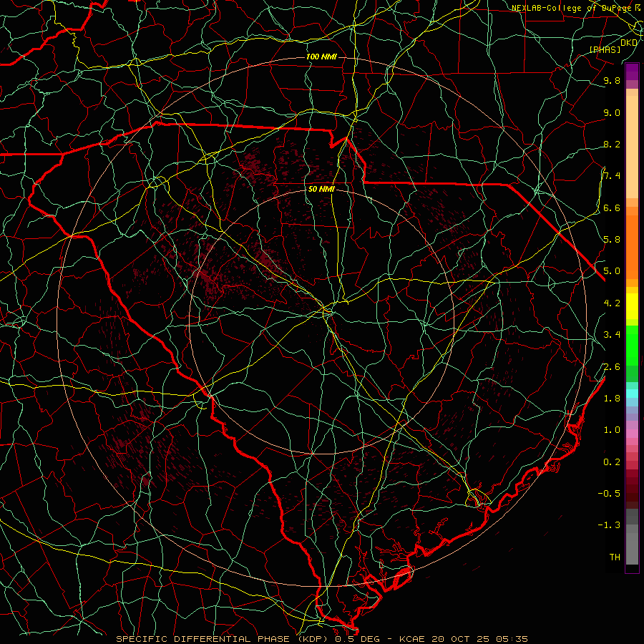Image resolution: width=644 pixels, height=644 pixels.
Task: Select the Specific Differential Phase caption line
Action: [x=322, y=639]
